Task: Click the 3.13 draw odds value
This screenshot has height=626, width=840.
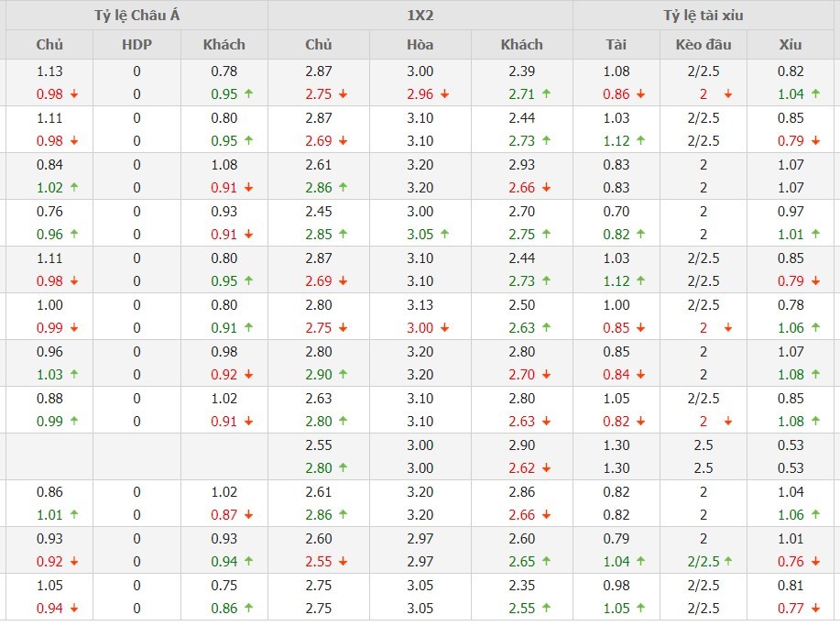Action: (x=420, y=304)
